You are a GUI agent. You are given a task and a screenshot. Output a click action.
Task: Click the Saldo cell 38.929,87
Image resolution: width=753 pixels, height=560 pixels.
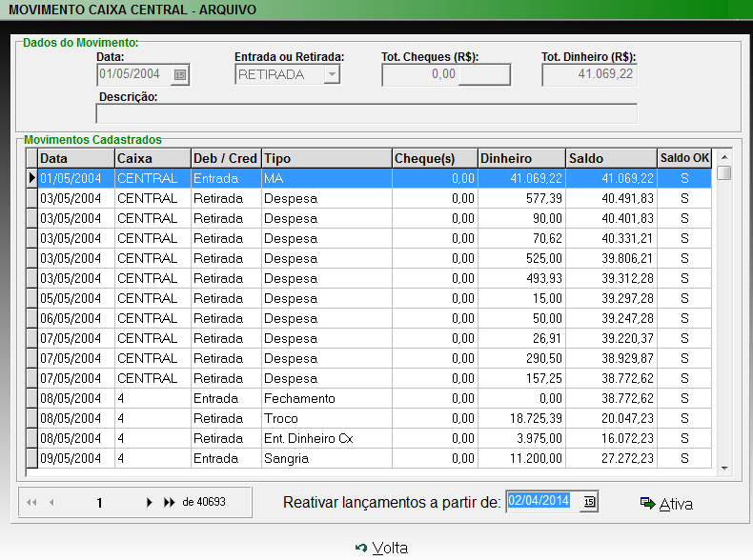[611, 358]
